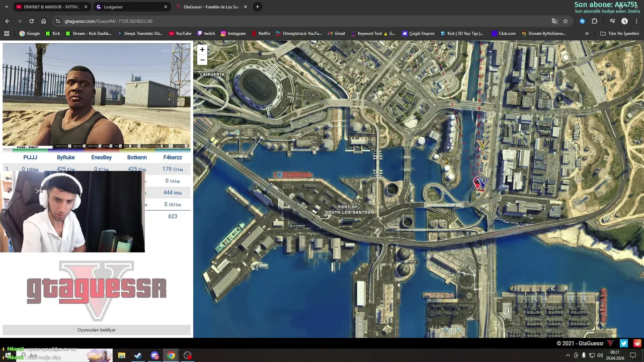This screenshot has height=362, width=644.
Task: Open media controls music icon
Action: pyautogui.click(x=612, y=21)
